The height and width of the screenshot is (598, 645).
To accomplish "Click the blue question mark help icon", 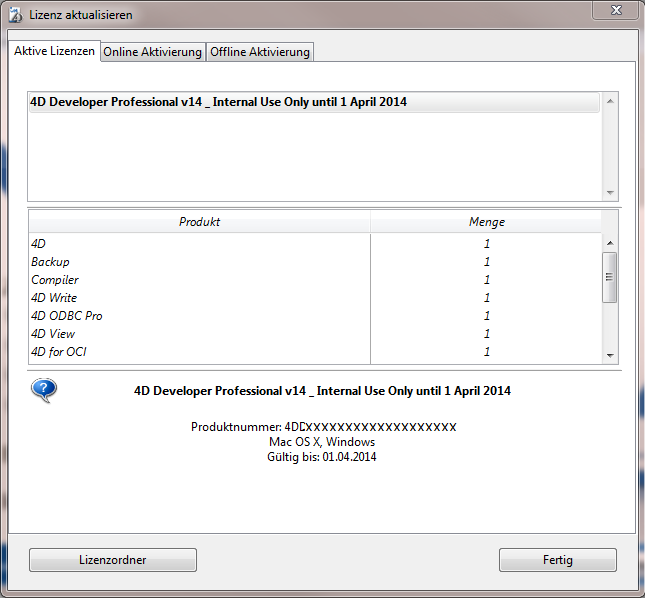I will 44,390.
